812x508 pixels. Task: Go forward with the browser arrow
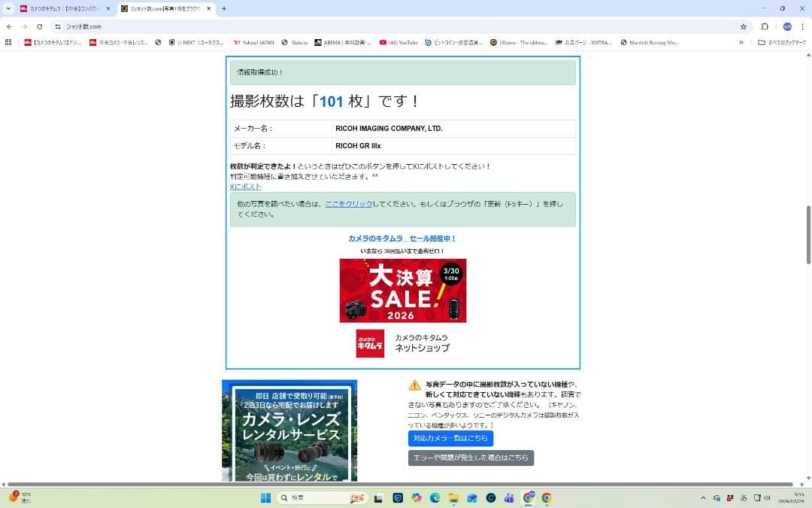pyautogui.click(x=24, y=26)
